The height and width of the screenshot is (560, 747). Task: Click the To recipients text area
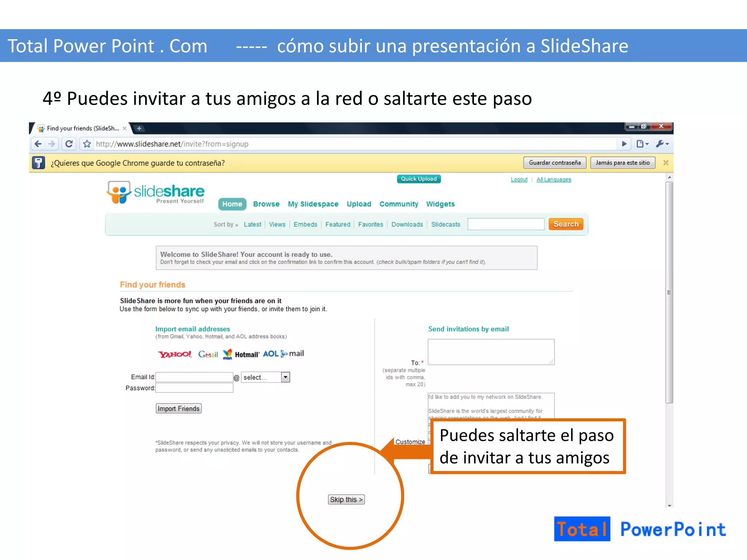491,352
